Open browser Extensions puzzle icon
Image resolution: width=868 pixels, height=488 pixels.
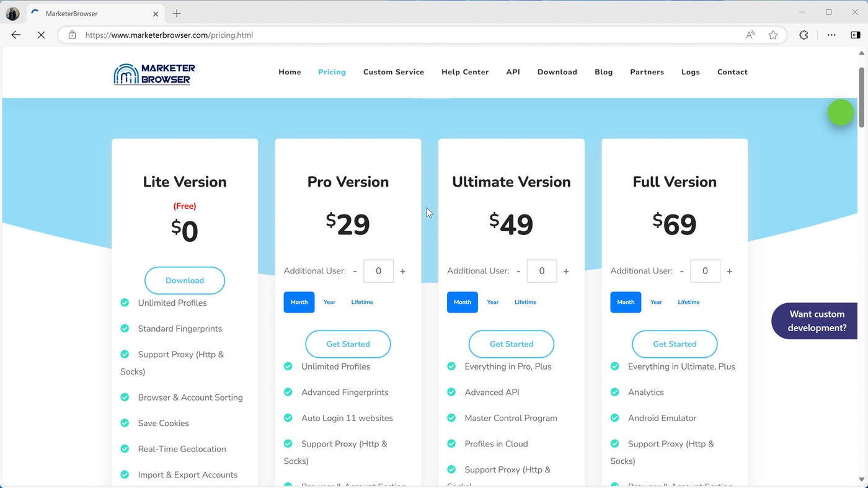click(804, 35)
